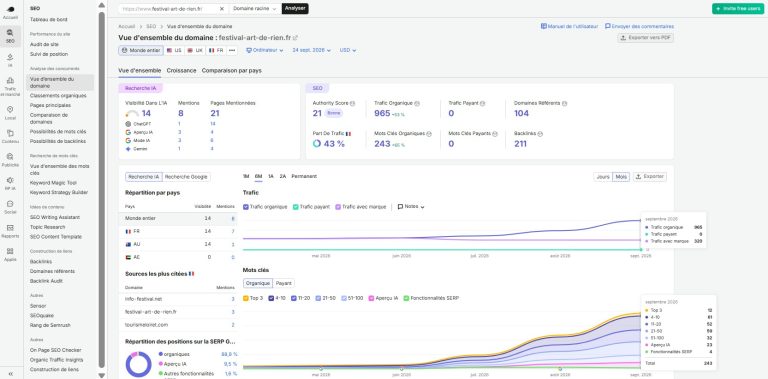Select the 1A time range
768x379 pixels.
coord(271,176)
